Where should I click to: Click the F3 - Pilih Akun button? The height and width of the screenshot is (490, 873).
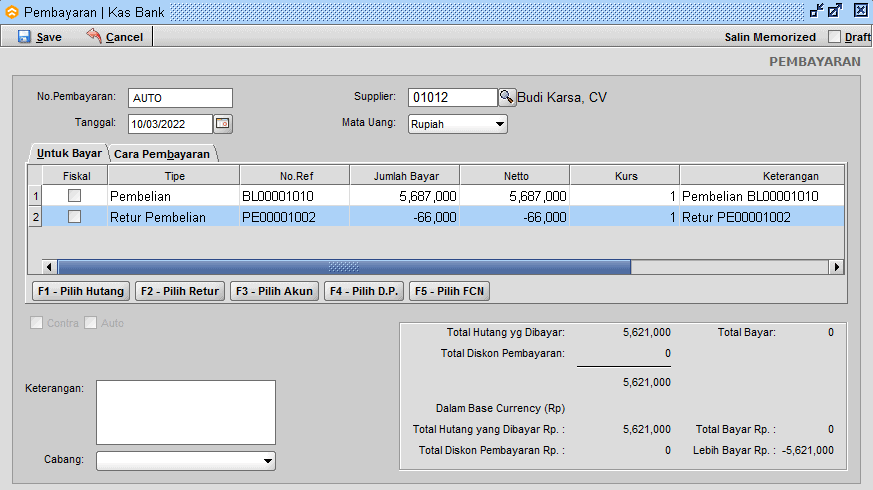pos(274,291)
